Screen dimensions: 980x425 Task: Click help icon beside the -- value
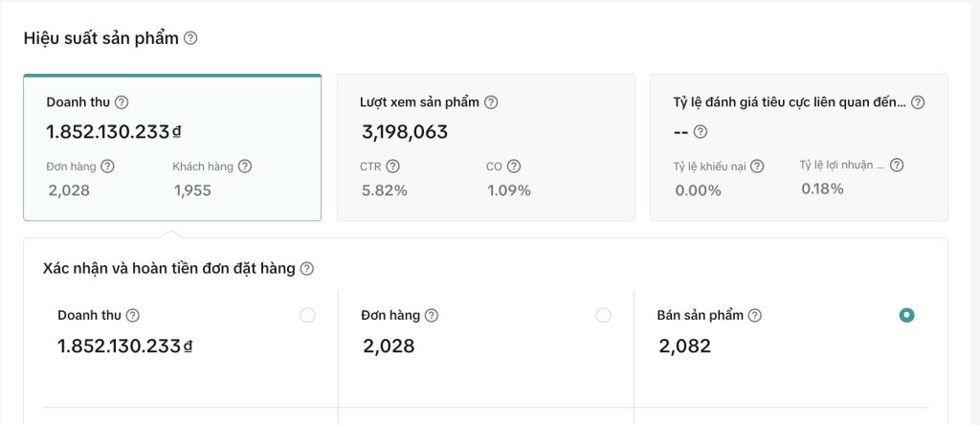coord(701,132)
